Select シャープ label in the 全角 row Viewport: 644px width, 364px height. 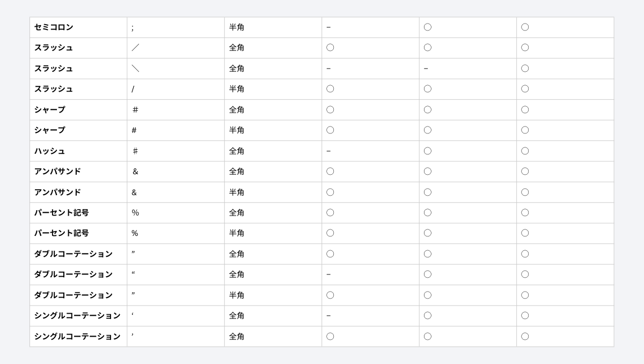coord(50,109)
